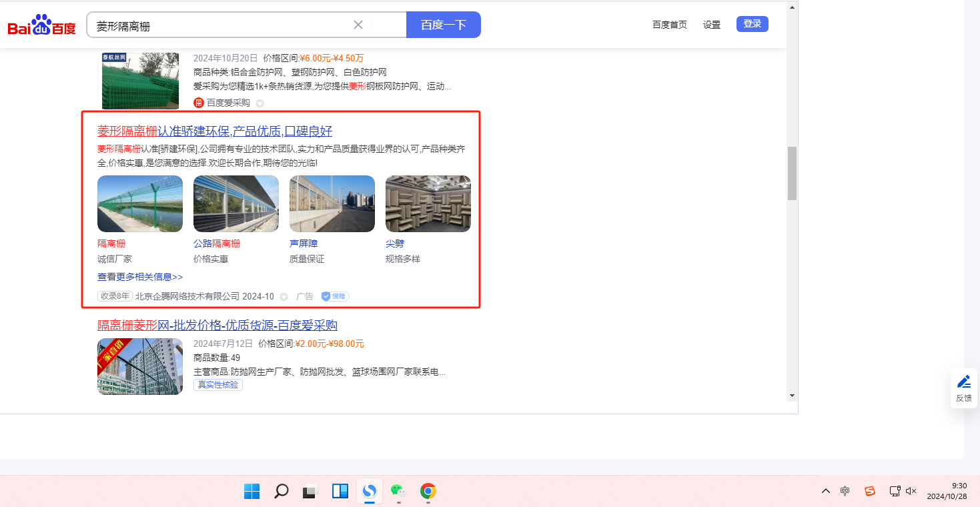Open the 菱形隔离栅认准骄建环保 ad title link
The height and width of the screenshot is (507, 980).
coord(214,131)
